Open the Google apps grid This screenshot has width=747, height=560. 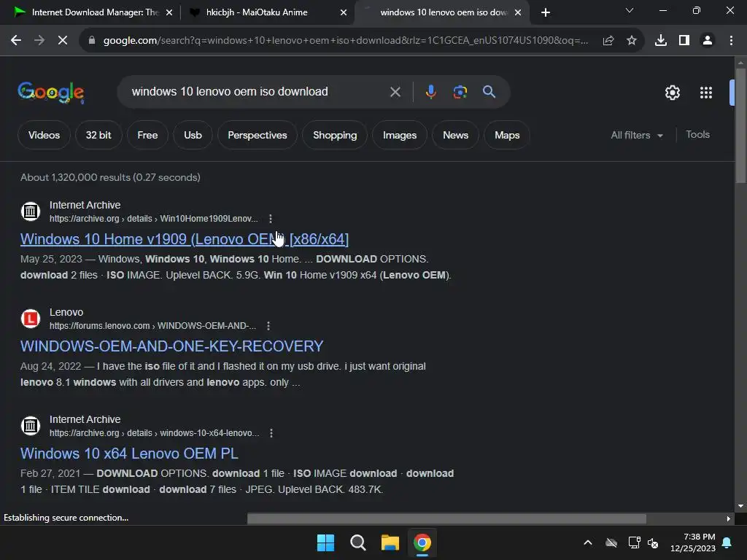point(706,93)
